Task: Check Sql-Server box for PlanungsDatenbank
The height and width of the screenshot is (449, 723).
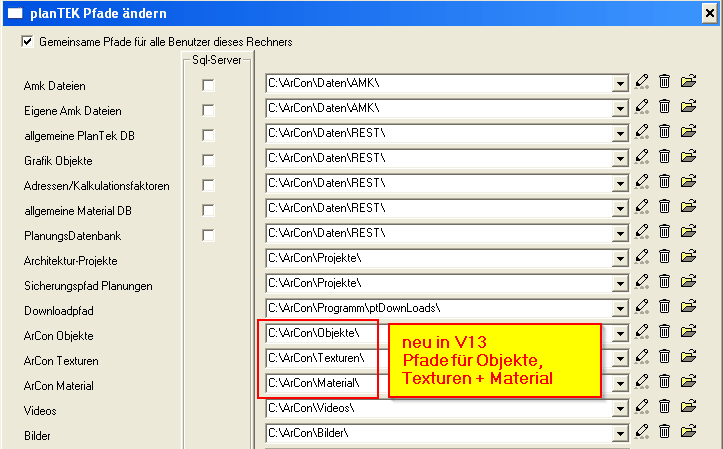Action: pos(209,236)
